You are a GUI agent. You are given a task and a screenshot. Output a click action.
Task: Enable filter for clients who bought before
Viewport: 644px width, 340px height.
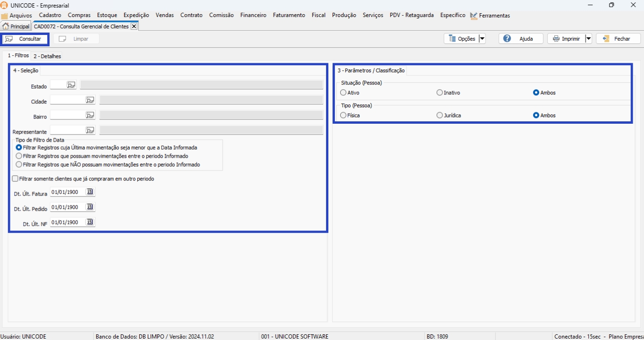click(x=16, y=179)
